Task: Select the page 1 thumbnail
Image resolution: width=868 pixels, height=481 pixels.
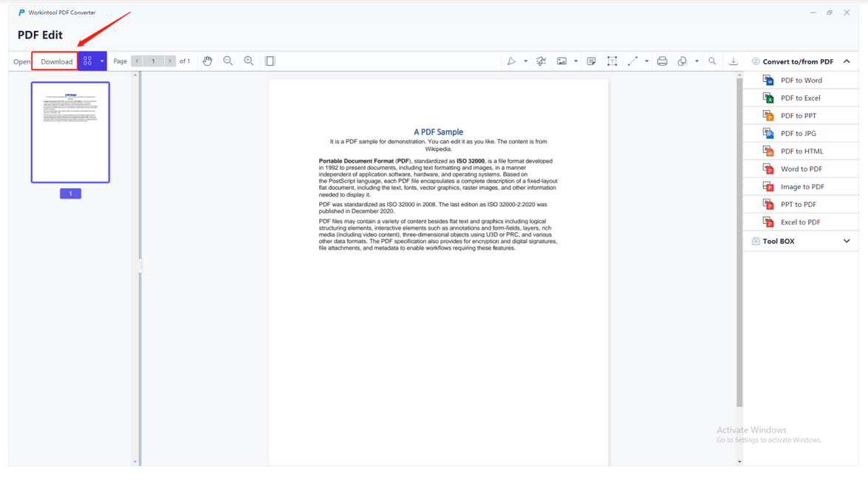Action: 70,132
